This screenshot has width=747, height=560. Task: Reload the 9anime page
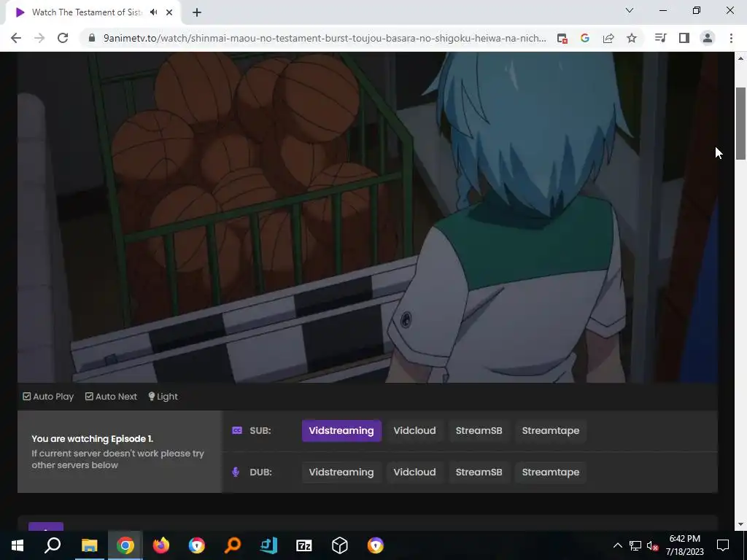pos(63,38)
